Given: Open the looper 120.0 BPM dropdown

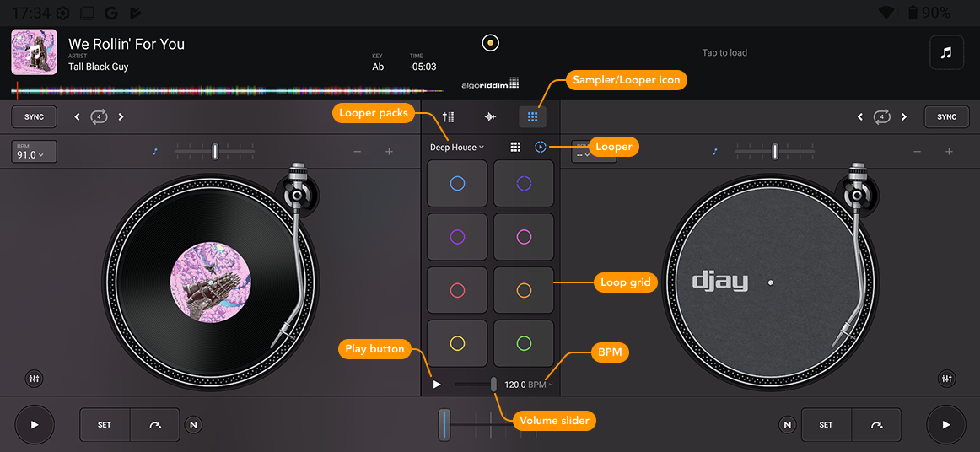Looking at the screenshot, I should (x=529, y=385).
